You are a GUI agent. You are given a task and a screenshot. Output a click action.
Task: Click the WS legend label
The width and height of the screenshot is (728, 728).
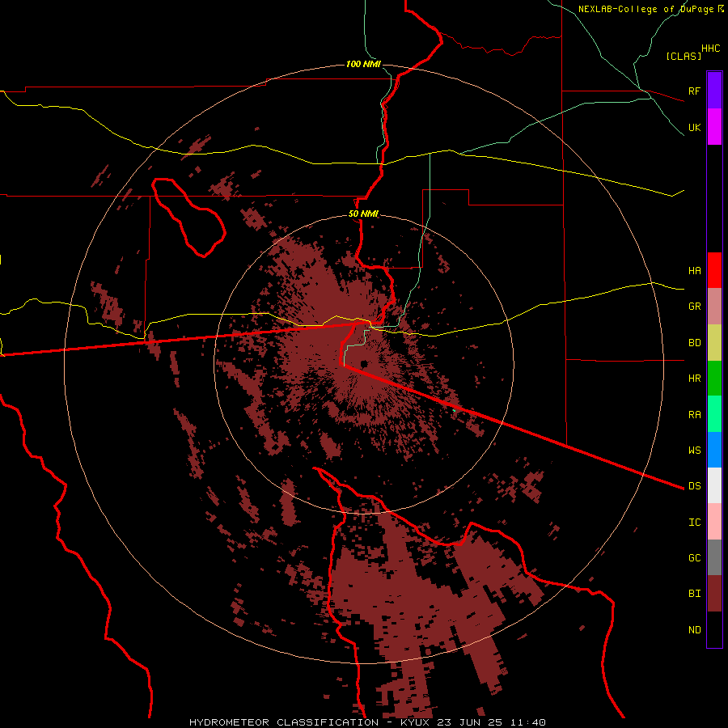[x=694, y=451]
